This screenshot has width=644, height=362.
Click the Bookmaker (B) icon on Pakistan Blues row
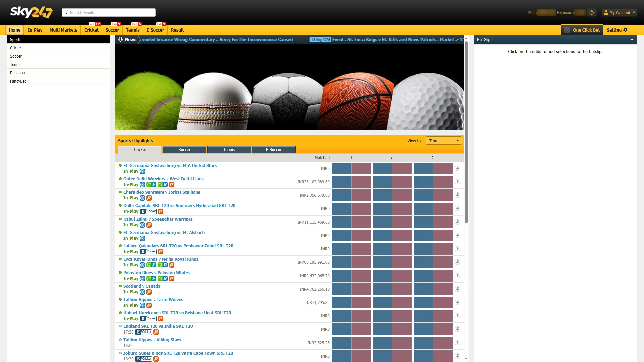(x=163, y=279)
